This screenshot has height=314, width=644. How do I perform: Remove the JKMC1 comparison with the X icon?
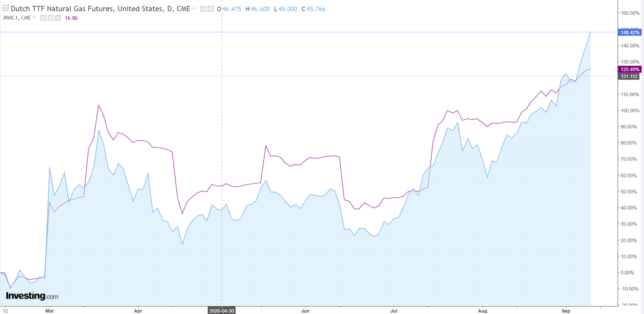[58, 18]
